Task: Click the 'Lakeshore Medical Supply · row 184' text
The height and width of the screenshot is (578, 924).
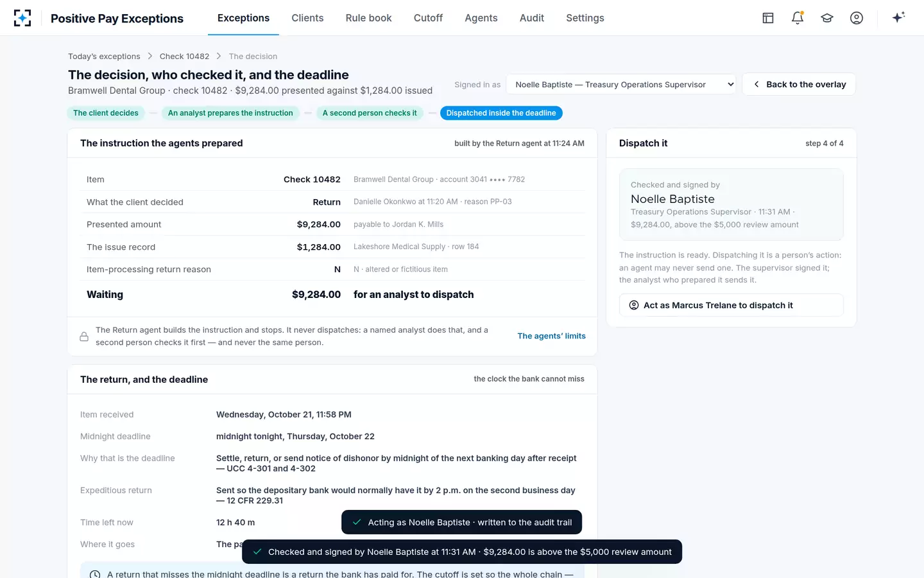Action: [x=416, y=247]
